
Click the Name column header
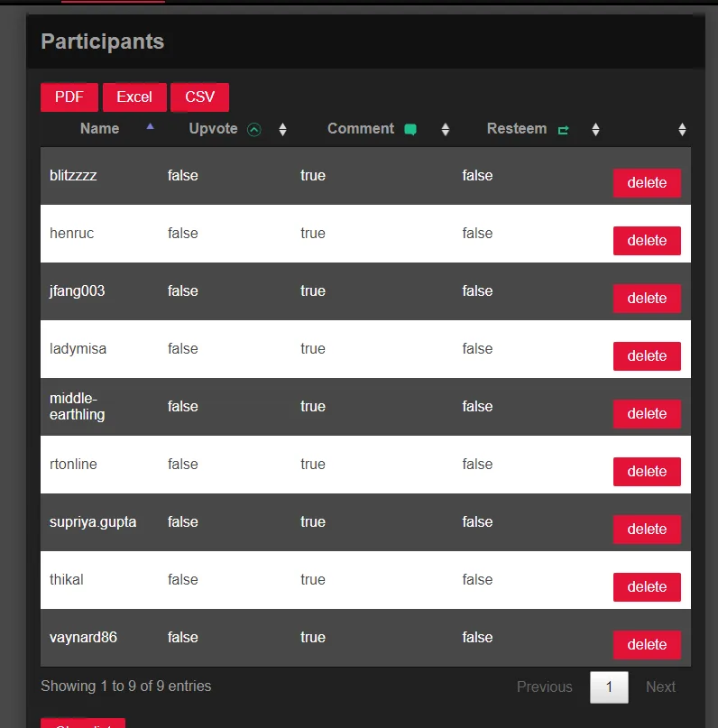pyautogui.click(x=99, y=129)
